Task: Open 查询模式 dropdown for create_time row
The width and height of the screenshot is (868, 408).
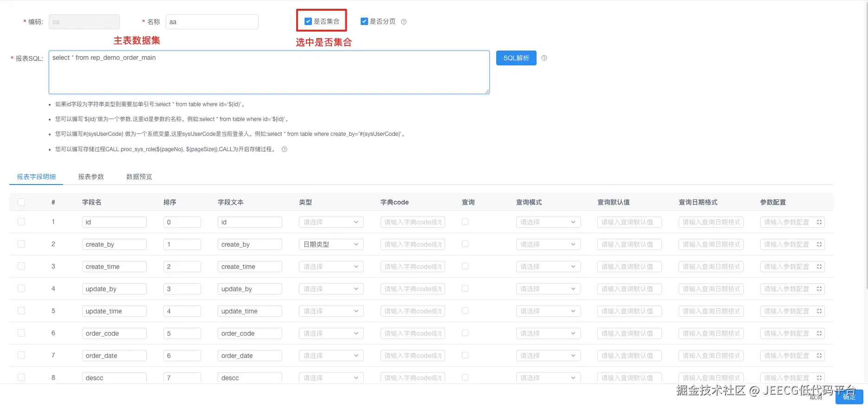Action: coord(548,267)
